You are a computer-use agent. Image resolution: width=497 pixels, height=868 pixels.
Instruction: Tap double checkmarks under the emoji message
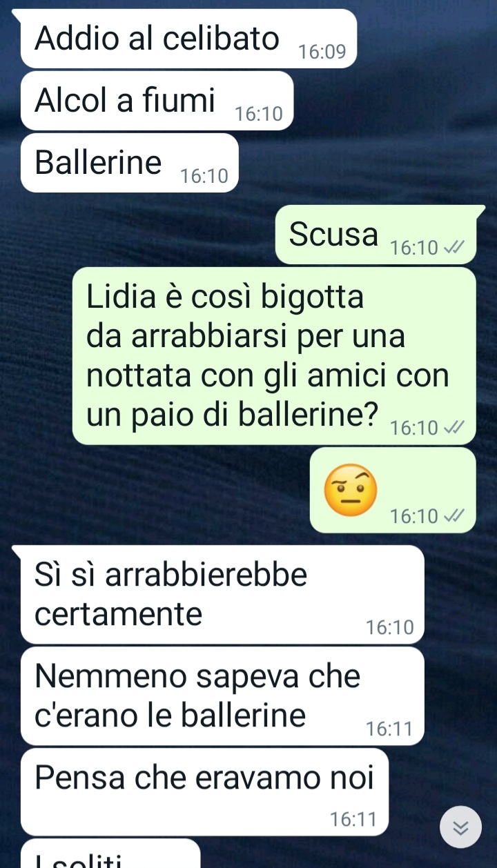(454, 516)
